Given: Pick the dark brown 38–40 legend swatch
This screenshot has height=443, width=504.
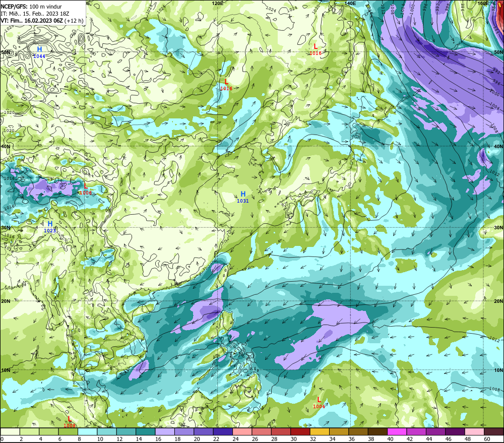Looking at the screenshot, I should pyautogui.click(x=377, y=431).
